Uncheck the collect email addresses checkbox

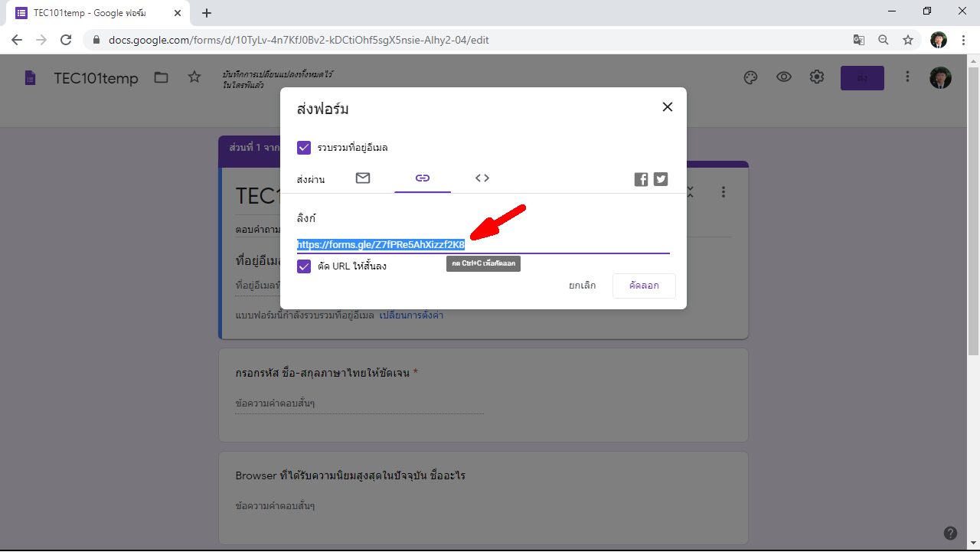[304, 148]
